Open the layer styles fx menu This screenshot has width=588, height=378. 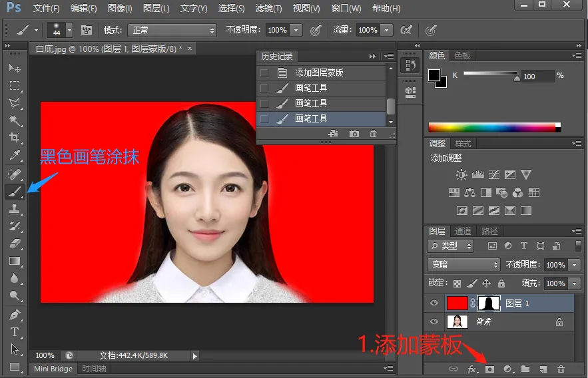point(473,369)
